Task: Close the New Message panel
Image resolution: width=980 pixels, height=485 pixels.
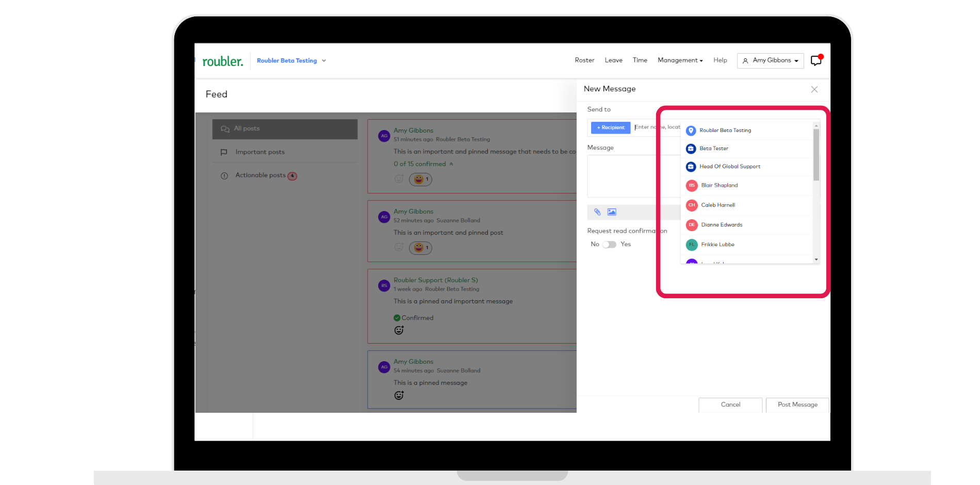Action: (814, 89)
